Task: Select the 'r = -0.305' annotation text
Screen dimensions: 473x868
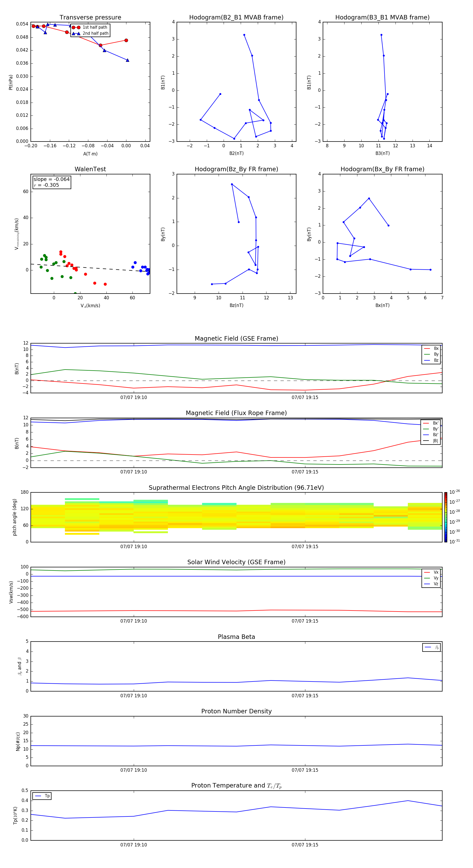Action: coord(47,185)
